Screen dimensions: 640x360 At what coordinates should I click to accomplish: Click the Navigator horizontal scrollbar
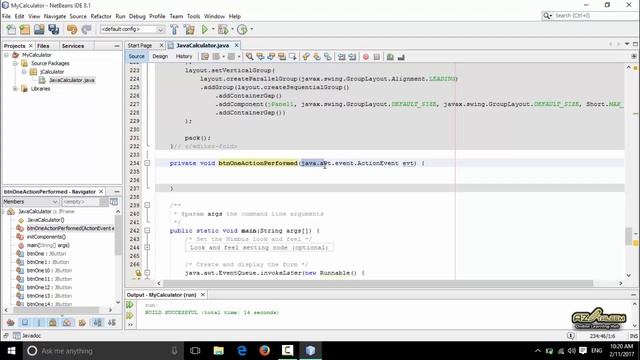click(x=56, y=310)
